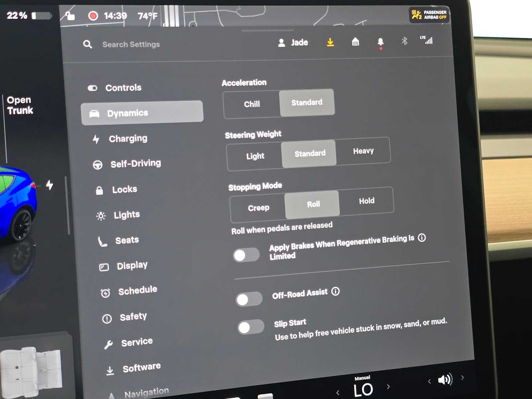The height and width of the screenshot is (399, 532).
Task: Set Steering Weight to Heavy
Action: click(x=363, y=151)
